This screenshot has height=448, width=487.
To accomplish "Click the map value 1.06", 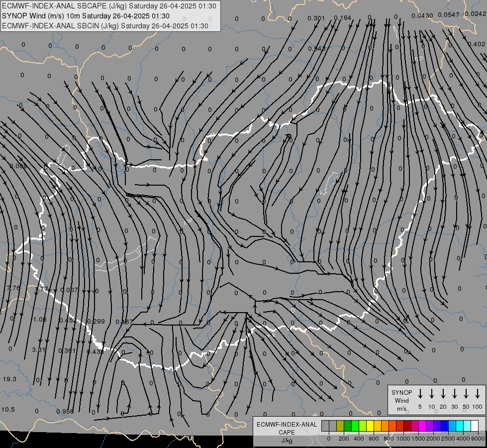I will 40,319.
